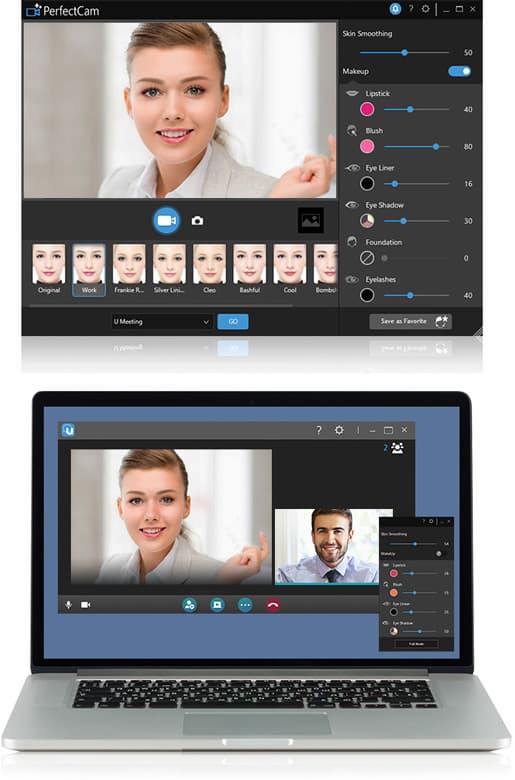Screen dimensions: 515x780
Task: Click the Foundation empty color swatch
Action: (367, 258)
